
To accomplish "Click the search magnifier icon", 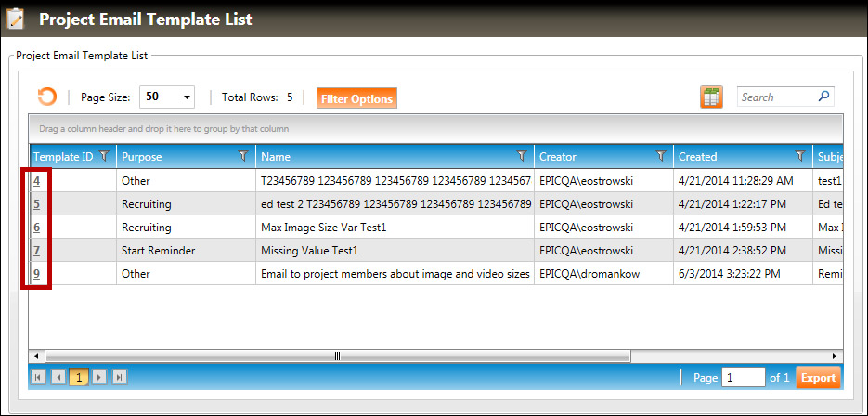I will (823, 96).
